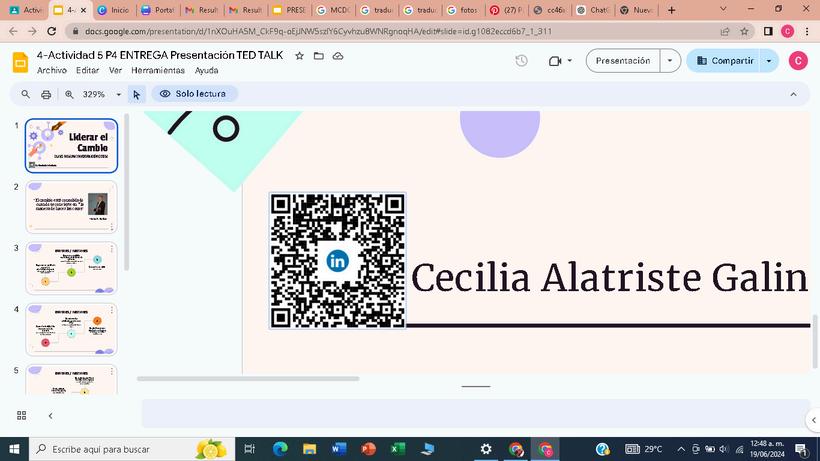Image resolution: width=820 pixels, height=461 pixels.
Task: Bookmark this page with the star
Action: [x=744, y=31]
